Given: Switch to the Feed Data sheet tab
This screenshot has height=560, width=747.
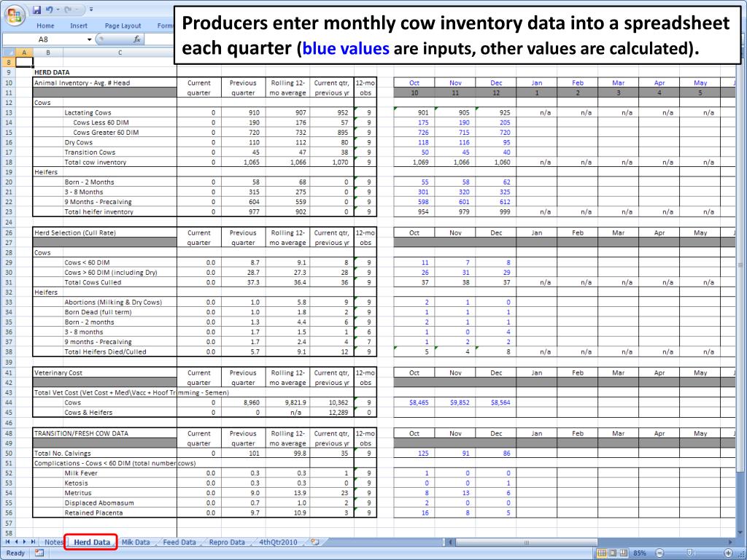Looking at the screenshot, I should pyautogui.click(x=179, y=542).
